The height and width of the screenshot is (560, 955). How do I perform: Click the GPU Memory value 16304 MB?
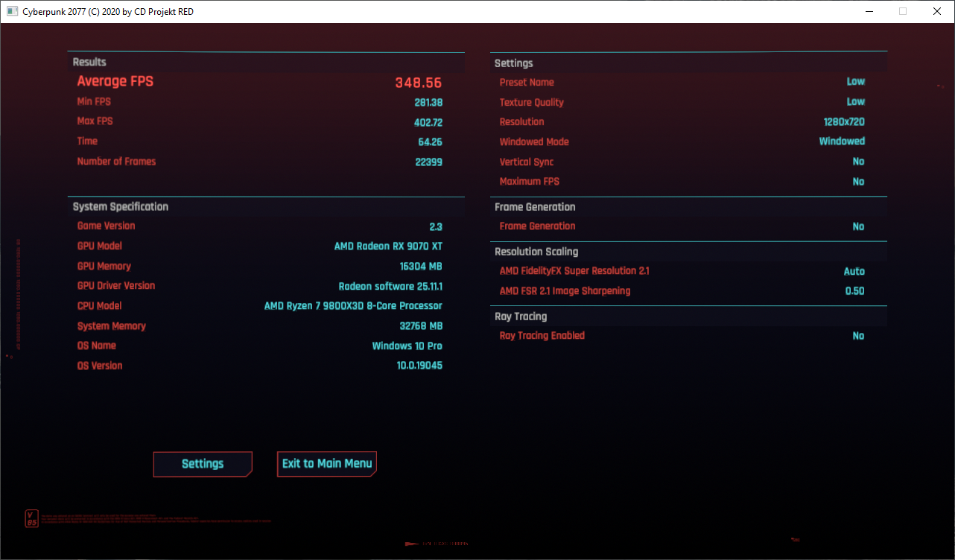[x=421, y=266]
